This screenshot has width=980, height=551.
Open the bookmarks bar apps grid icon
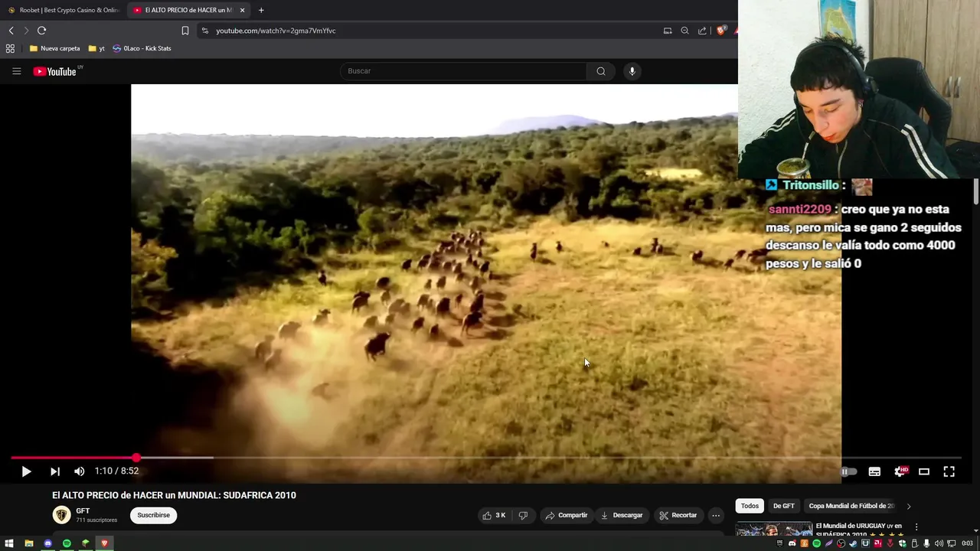(x=10, y=48)
